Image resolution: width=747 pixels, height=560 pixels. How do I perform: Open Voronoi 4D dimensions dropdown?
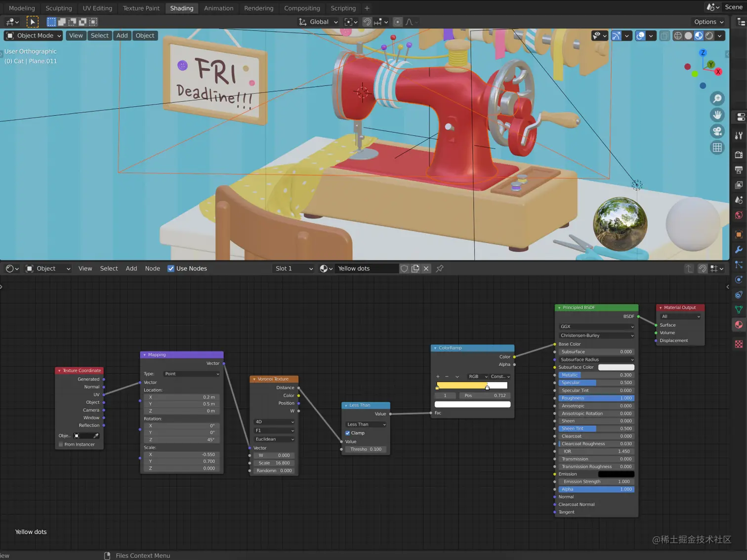click(x=274, y=422)
